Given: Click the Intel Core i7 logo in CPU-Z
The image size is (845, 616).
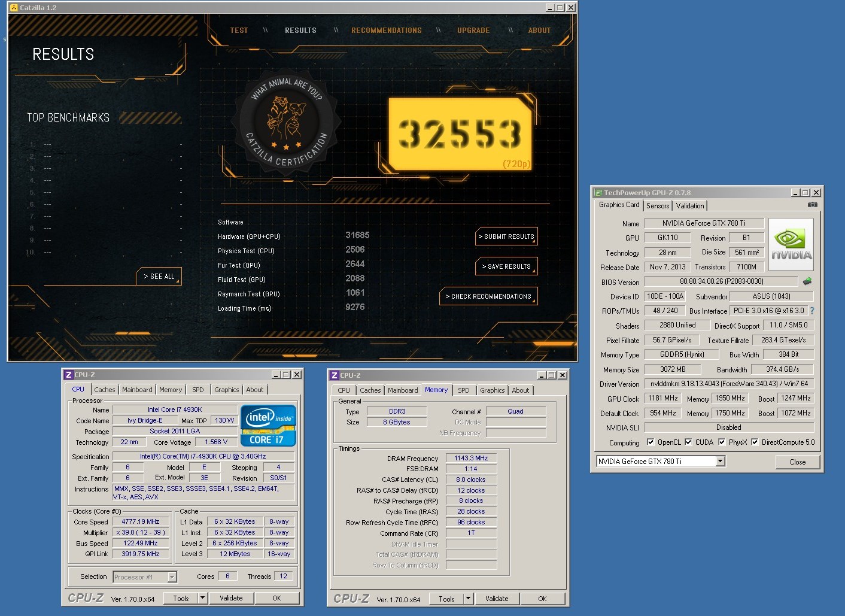Looking at the screenshot, I should point(268,426).
